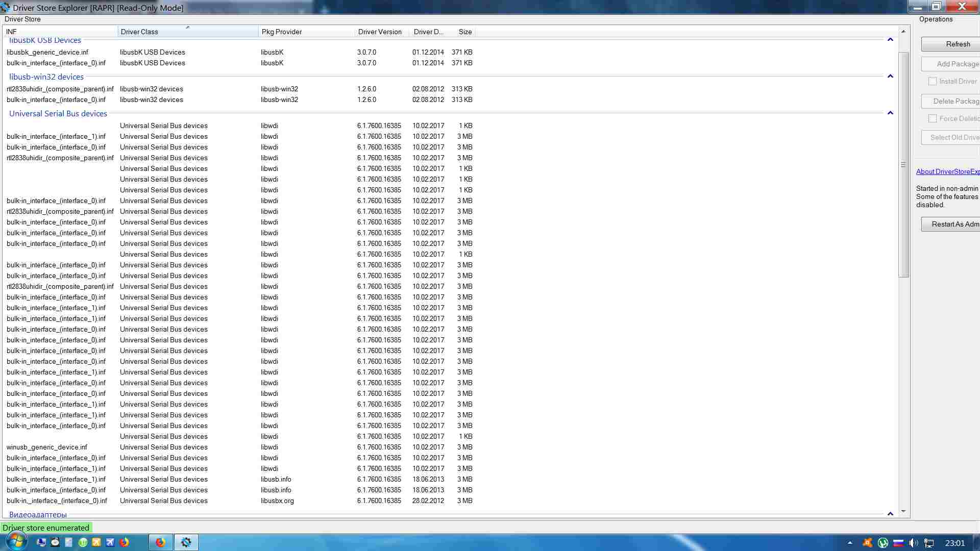The image size is (980, 551).
Task: Launch the orange quick-launch icon beside uTorrent
Action: pos(96,542)
